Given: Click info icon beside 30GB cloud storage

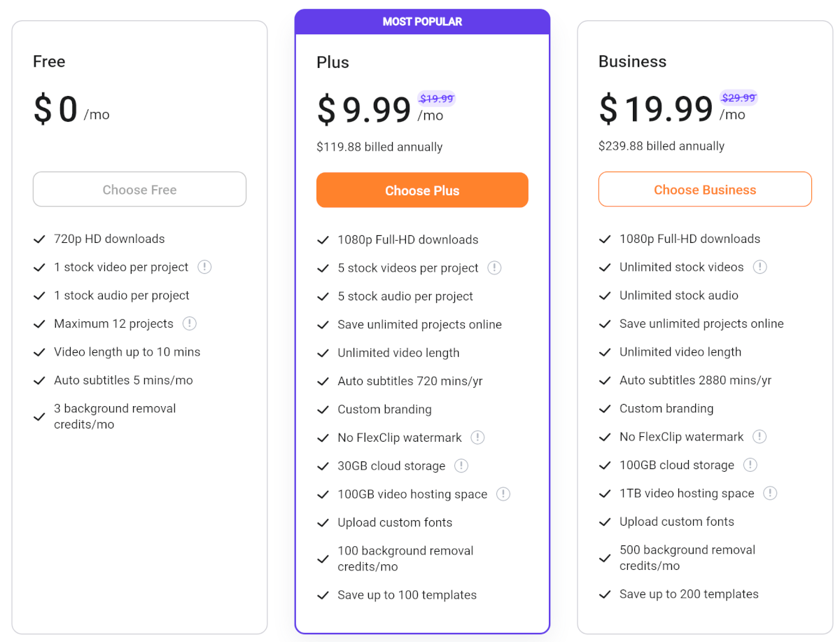Looking at the screenshot, I should [461, 466].
